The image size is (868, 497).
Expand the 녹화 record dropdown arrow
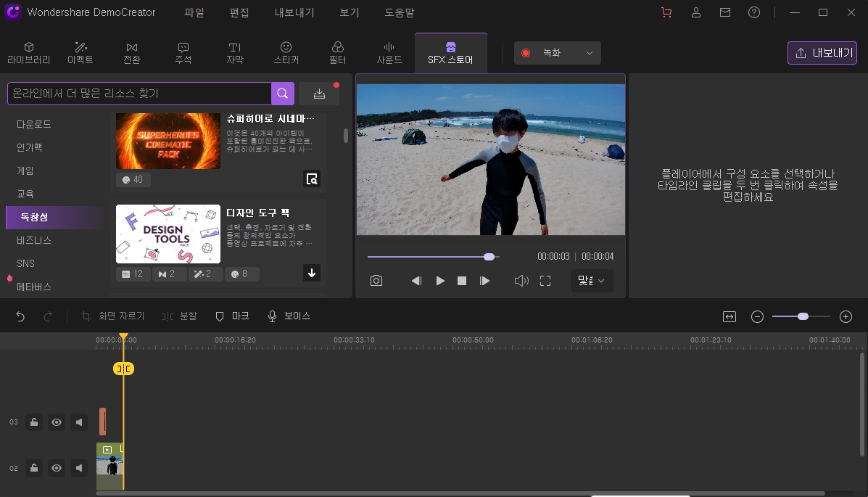tap(590, 53)
